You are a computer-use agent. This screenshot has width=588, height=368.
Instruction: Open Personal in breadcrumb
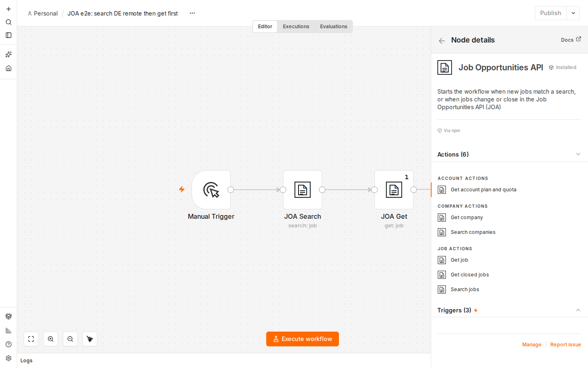click(x=43, y=13)
